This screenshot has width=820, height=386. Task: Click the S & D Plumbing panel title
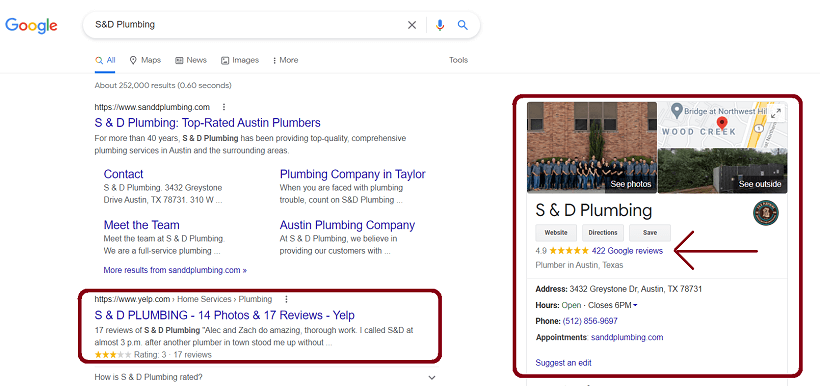click(594, 210)
